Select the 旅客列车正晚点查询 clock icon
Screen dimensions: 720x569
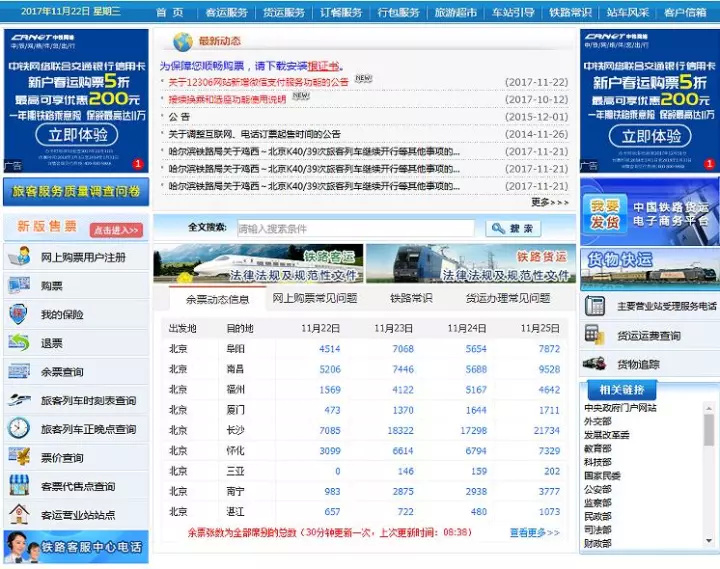tap(19, 428)
